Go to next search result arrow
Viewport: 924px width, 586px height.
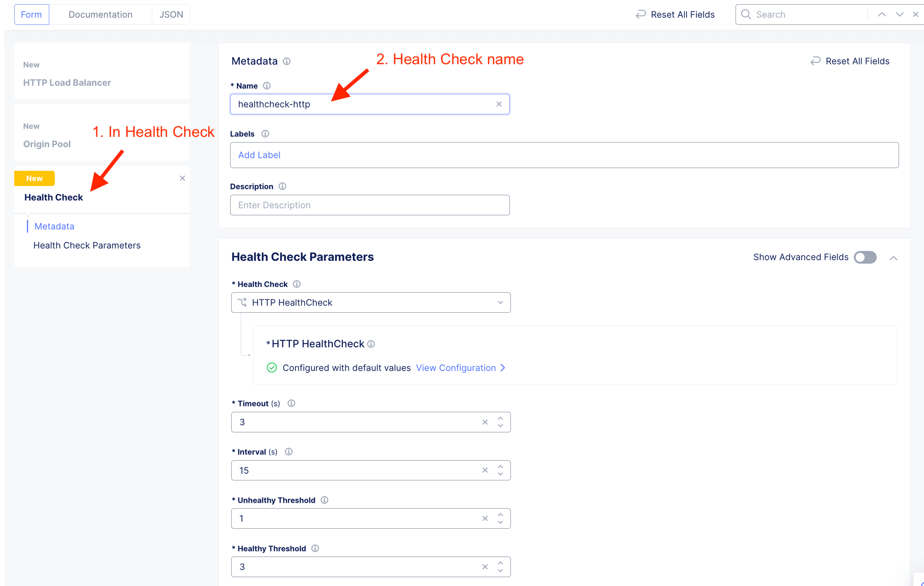coord(900,15)
